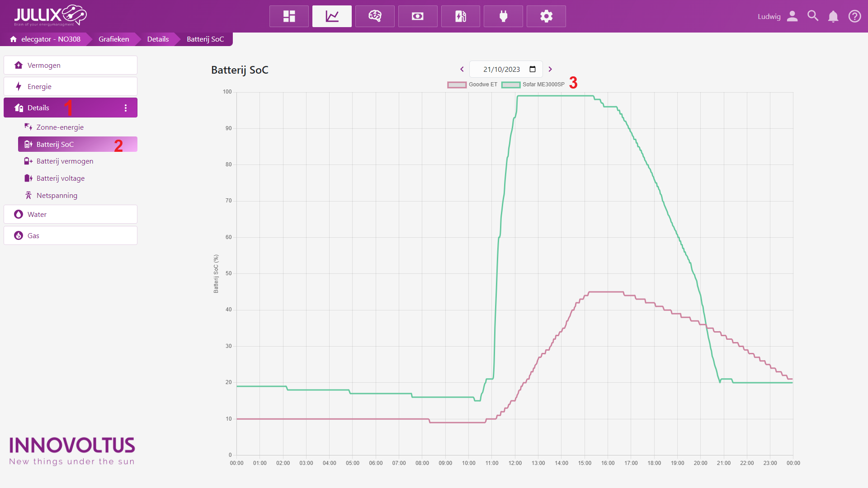The height and width of the screenshot is (488, 868).
Task: Open the help question mark icon
Action: point(854,16)
